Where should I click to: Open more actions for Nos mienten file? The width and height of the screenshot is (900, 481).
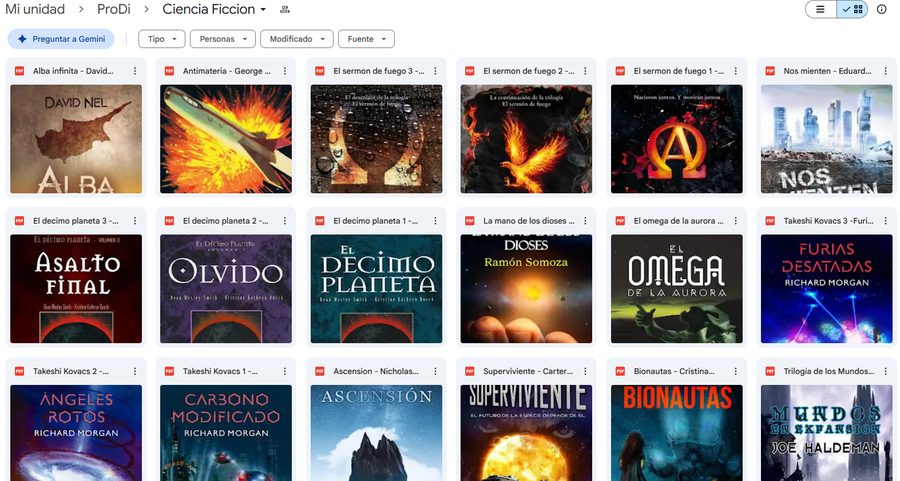[x=886, y=71]
